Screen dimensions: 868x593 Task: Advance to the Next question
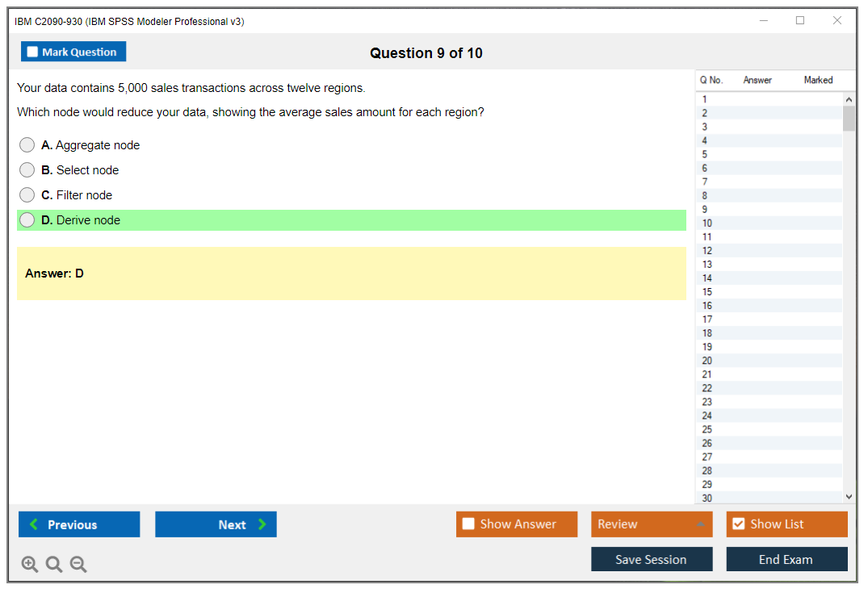click(x=216, y=524)
